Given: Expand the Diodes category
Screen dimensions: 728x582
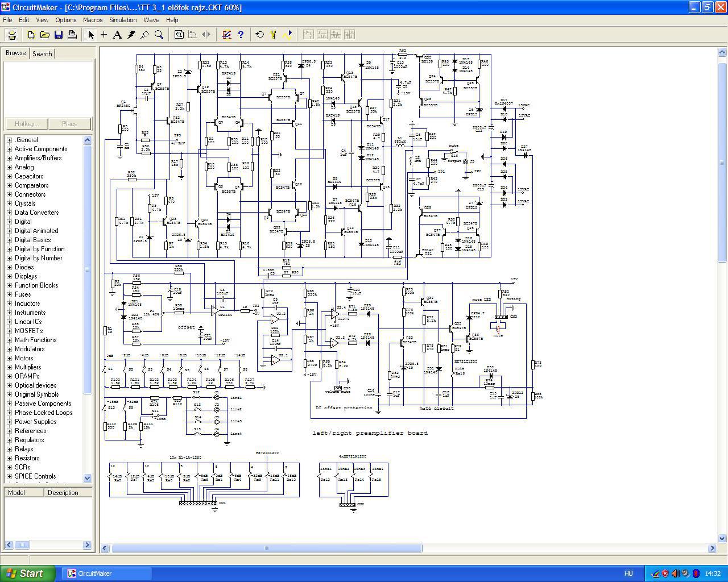Looking at the screenshot, I should [x=9, y=267].
